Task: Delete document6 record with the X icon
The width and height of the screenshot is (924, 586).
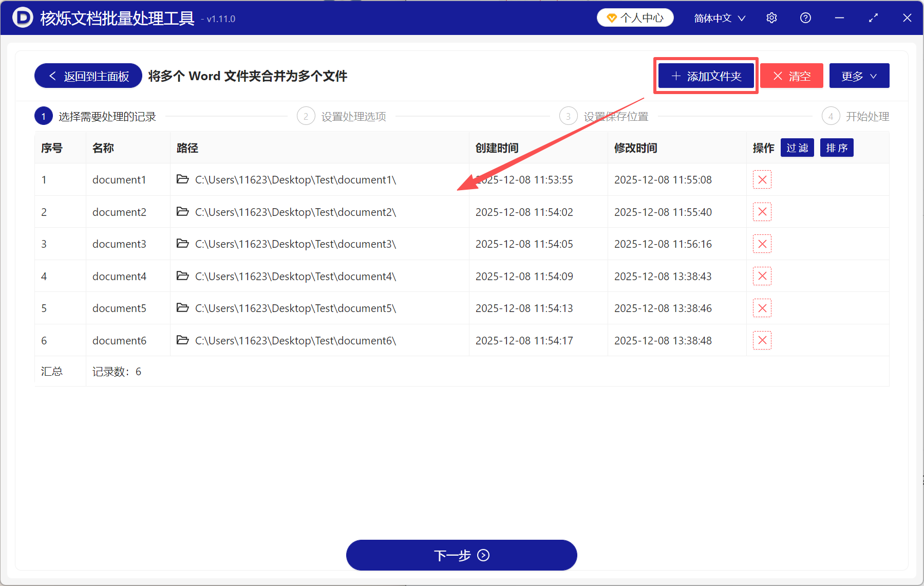Action: click(762, 340)
